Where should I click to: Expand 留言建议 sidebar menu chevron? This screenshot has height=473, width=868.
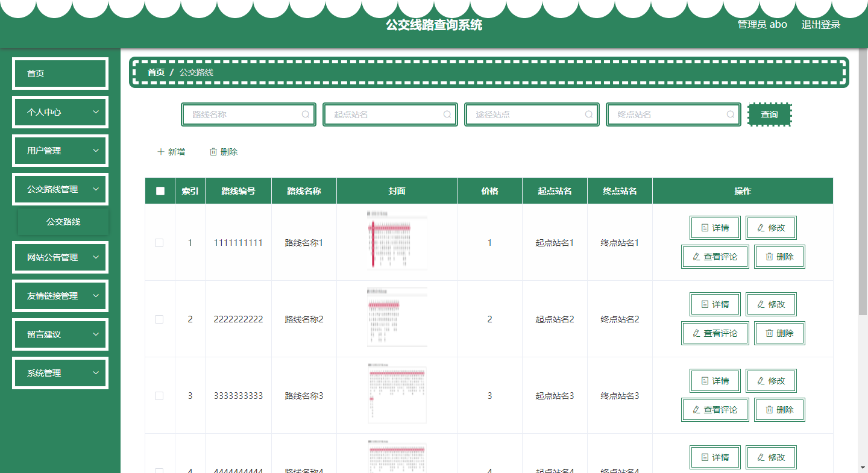click(96, 334)
